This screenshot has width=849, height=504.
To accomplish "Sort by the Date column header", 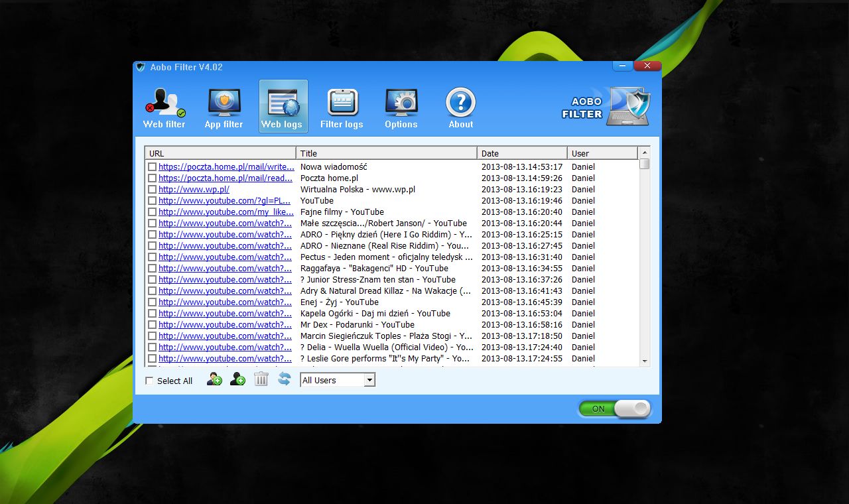I will 522,153.
